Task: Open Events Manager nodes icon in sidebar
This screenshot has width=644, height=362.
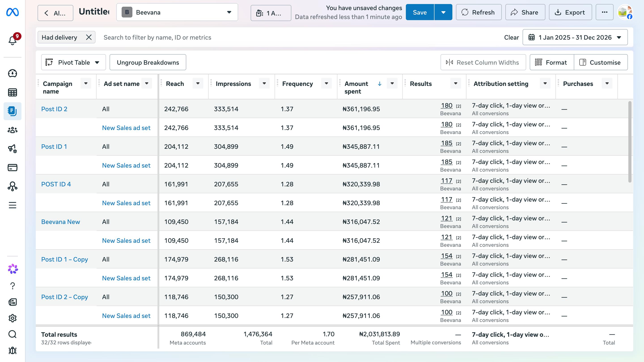Action: (13, 186)
